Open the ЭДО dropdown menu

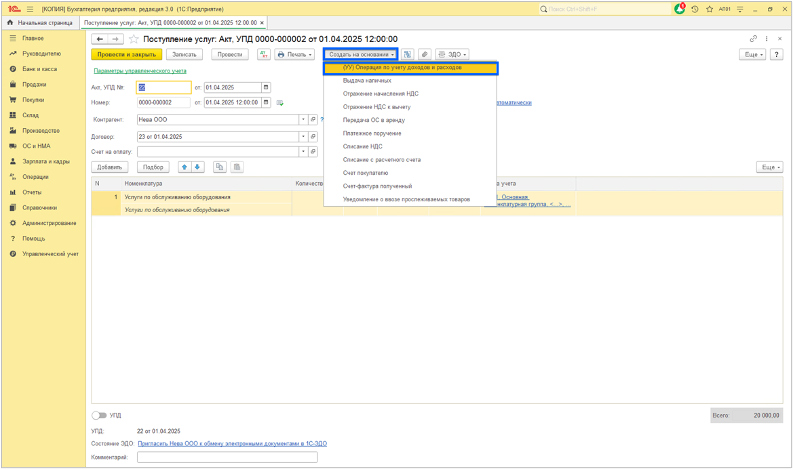pos(454,54)
